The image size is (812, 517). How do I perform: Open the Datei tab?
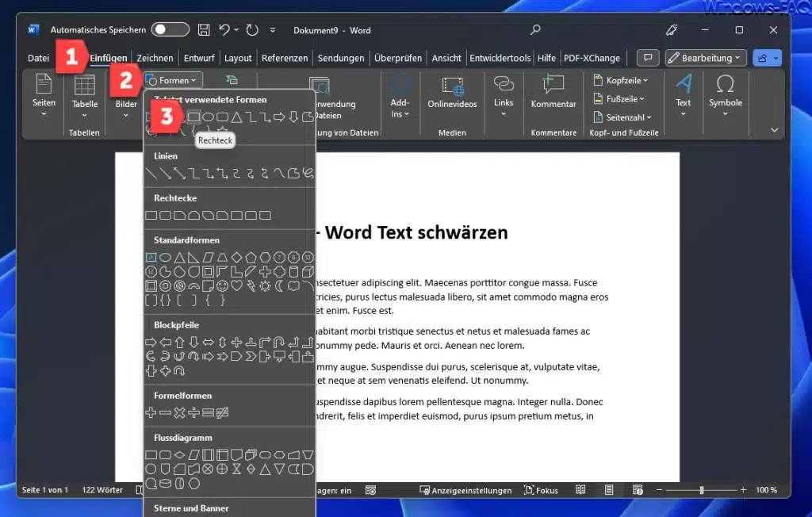point(38,58)
